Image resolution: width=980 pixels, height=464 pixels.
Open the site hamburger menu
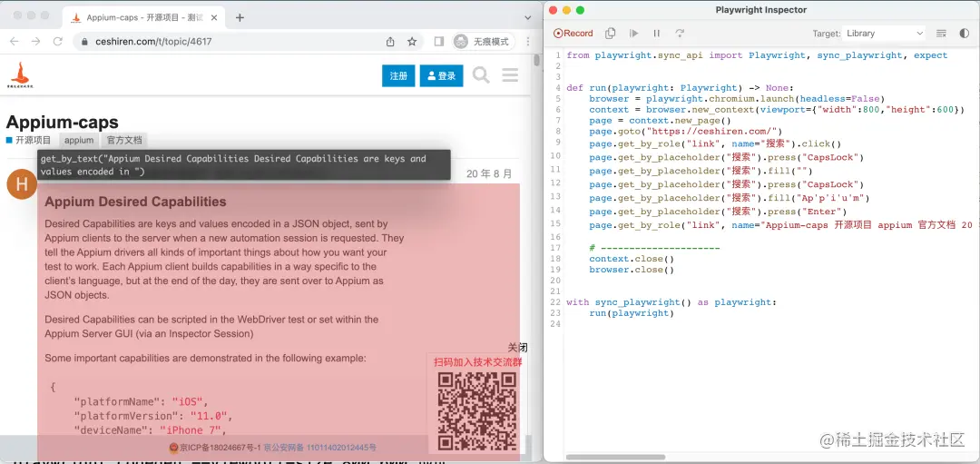(x=511, y=75)
